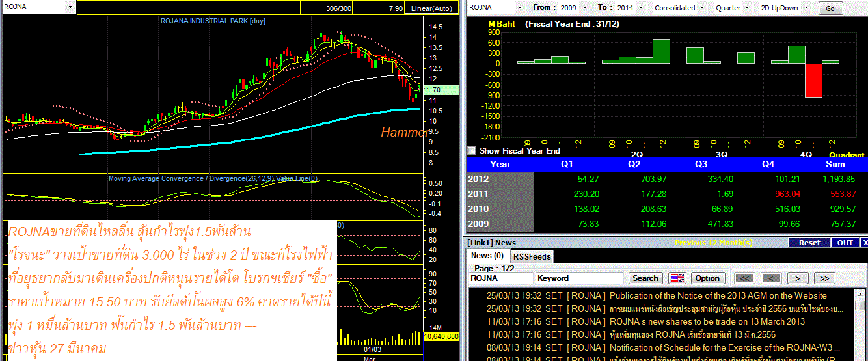Select the 2009 year row header
This screenshot has width=868, height=361.
500,224
